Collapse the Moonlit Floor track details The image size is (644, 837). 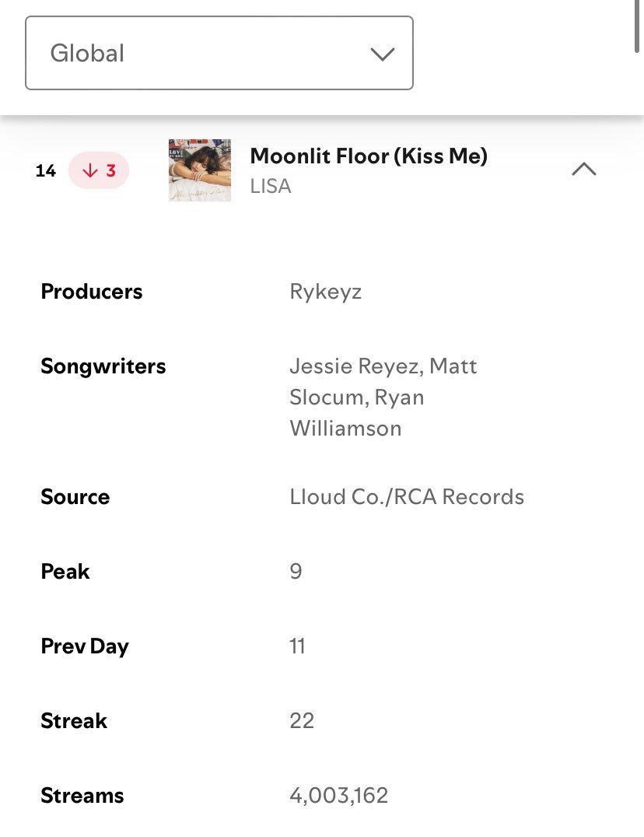click(583, 170)
